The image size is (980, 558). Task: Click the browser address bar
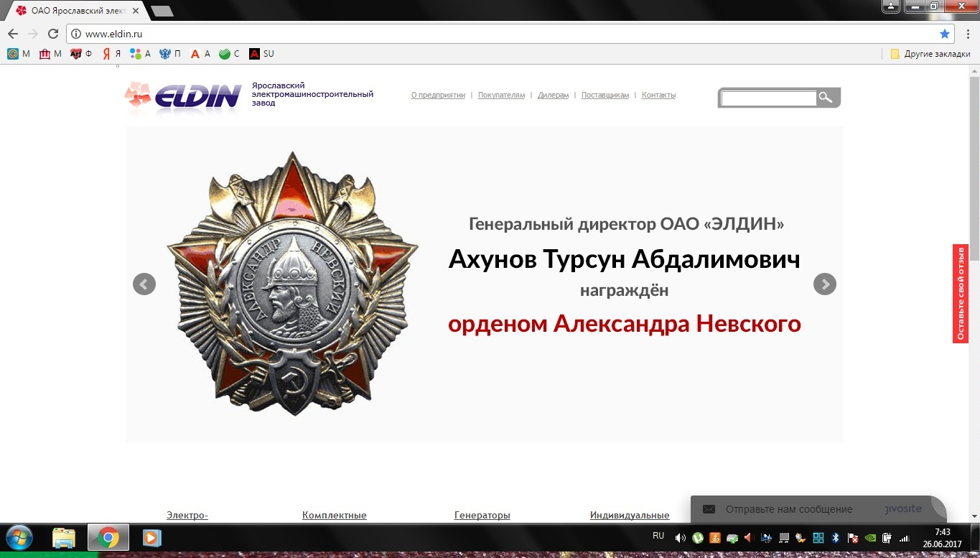pyautogui.click(x=503, y=34)
